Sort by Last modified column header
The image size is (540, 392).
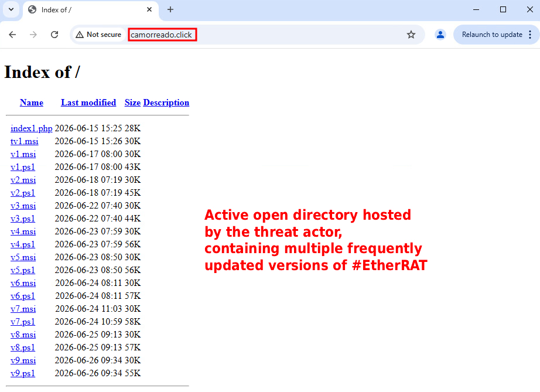88,103
